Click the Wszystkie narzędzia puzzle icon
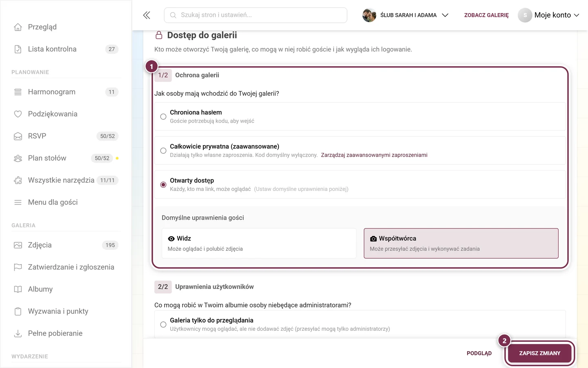Viewport: 588px width, 368px height. click(18, 180)
